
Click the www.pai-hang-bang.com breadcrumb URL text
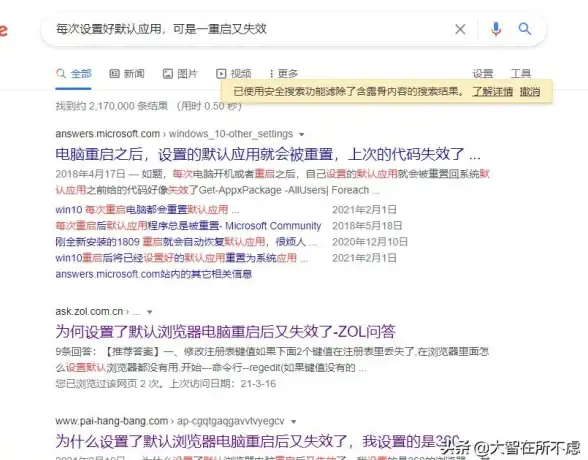click(x=170, y=421)
